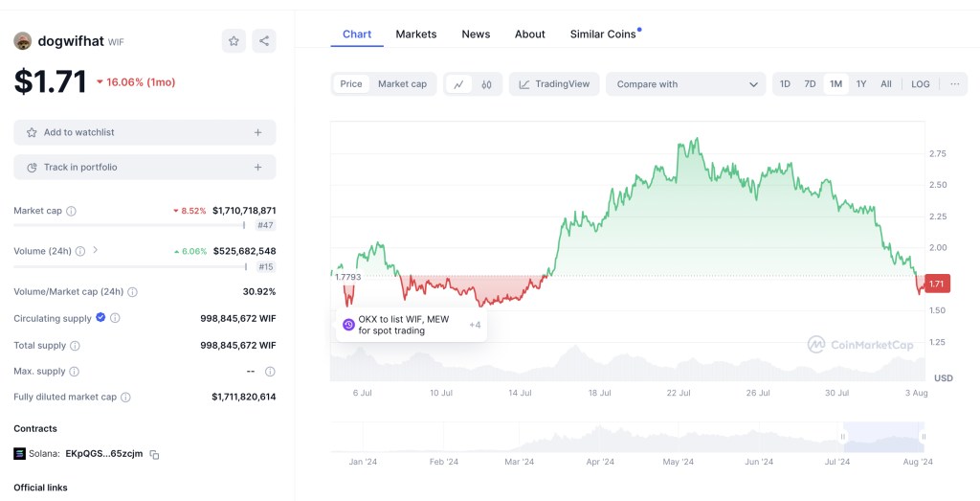Click Add to watchlist button

(145, 132)
